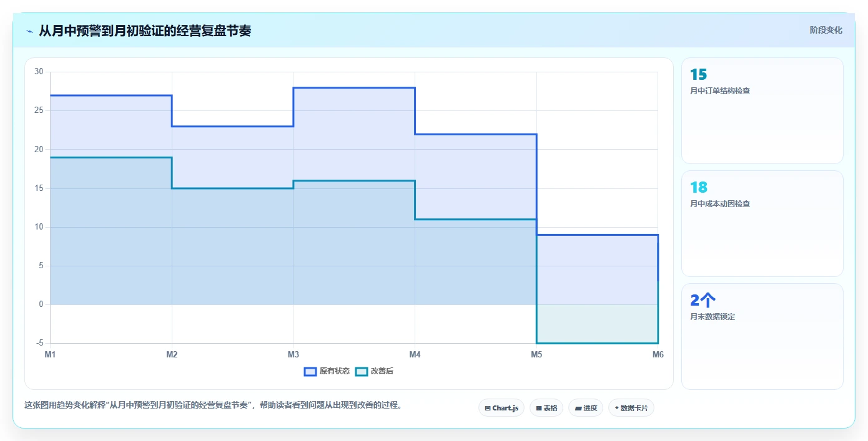Click the 20 y-axis label
The width and height of the screenshot is (868, 441).
pyautogui.click(x=39, y=150)
